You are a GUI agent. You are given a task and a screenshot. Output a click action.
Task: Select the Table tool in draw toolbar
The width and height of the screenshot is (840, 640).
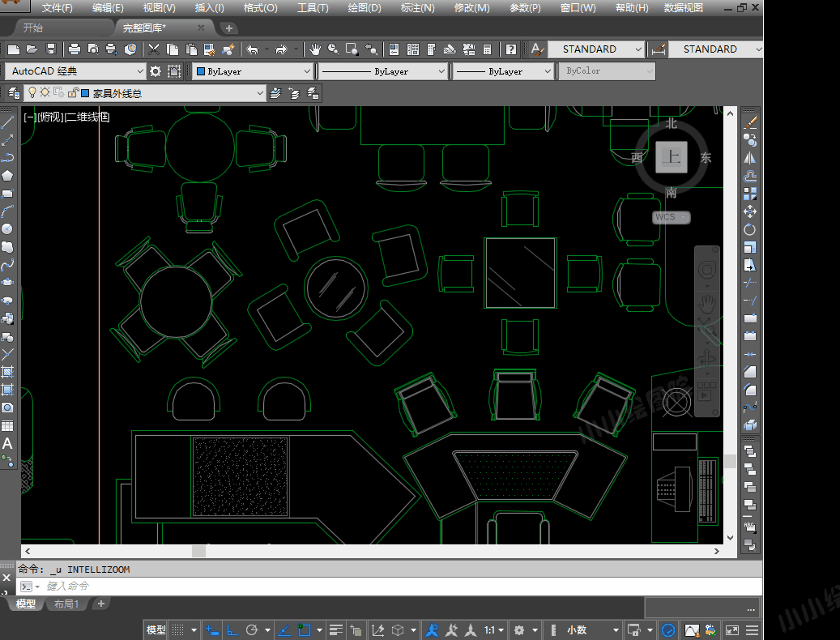coord(7,426)
